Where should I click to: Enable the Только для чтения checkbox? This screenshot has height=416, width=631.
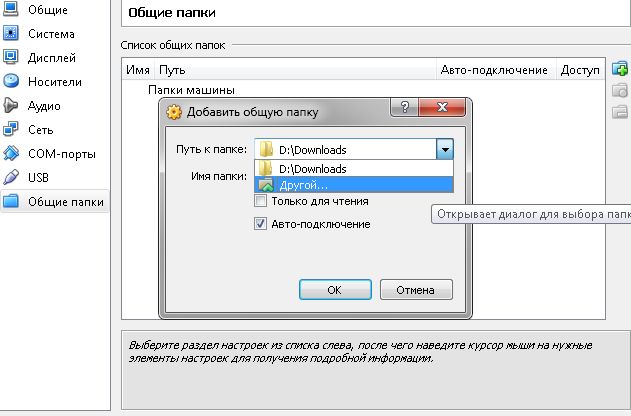pos(261,201)
